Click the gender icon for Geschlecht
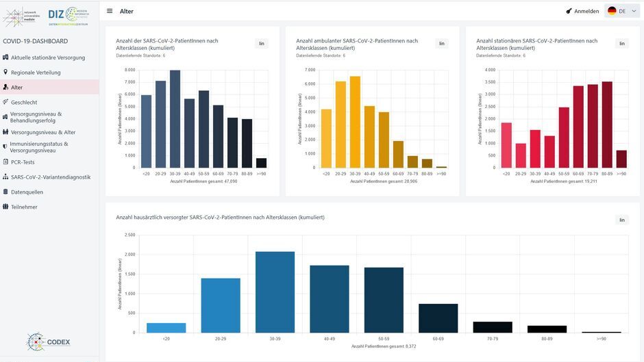 pos(5,102)
